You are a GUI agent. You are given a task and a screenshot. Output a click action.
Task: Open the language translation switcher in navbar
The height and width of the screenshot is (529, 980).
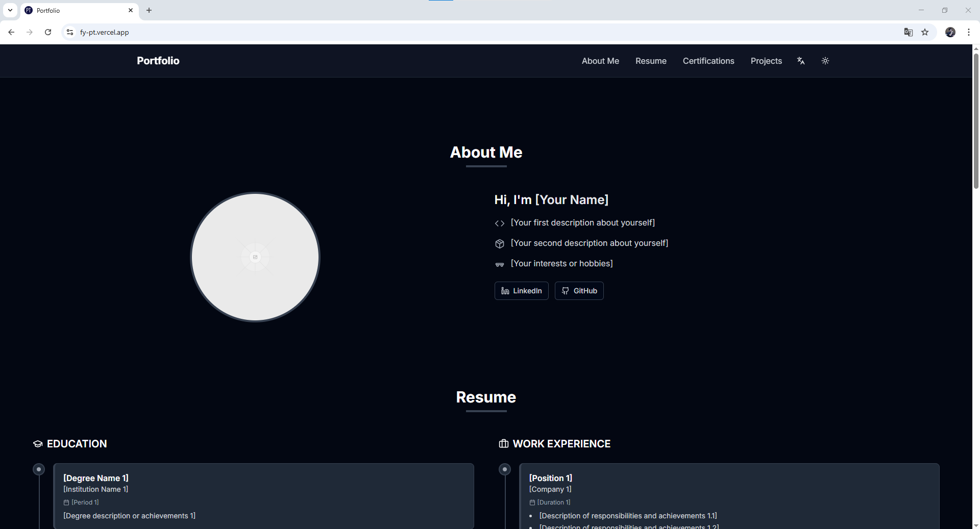coord(801,61)
